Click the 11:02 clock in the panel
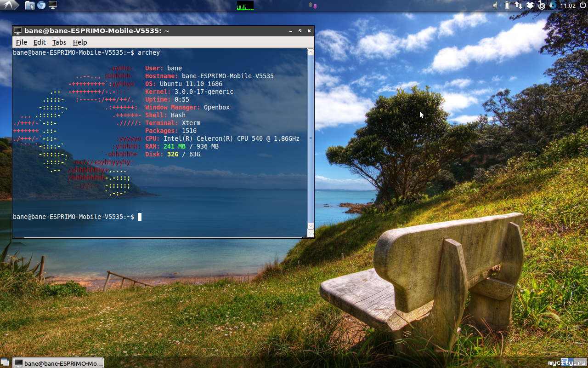The image size is (588, 368). point(568,6)
